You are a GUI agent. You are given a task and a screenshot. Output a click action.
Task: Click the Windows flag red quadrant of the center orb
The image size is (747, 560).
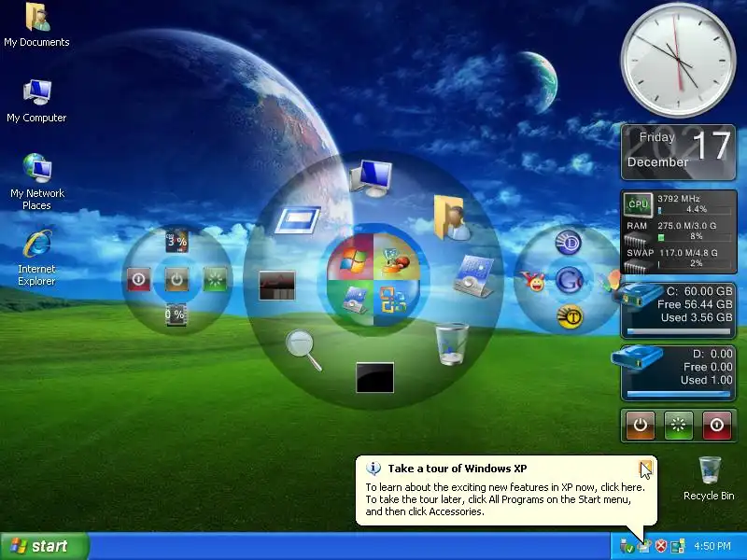coord(352,259)
